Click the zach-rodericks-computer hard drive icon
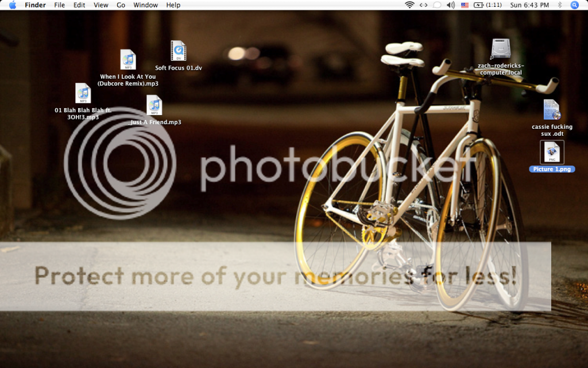 coord(500,49)
